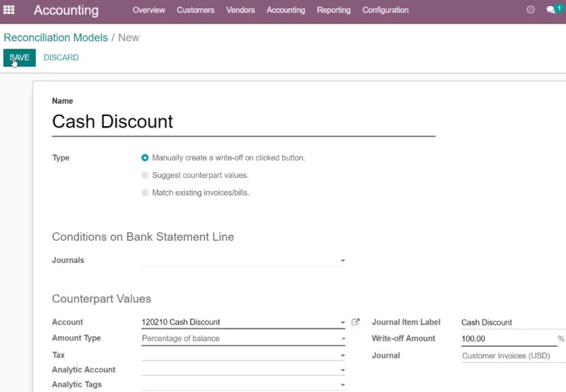Open the Analytic Account dropdown
Viewport: 566px width, 392px height.
point(243,370)
